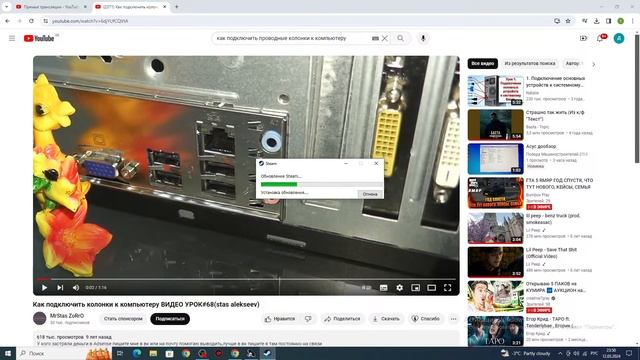
Task: Skip to the next video
Action: [x=60, y=287]
